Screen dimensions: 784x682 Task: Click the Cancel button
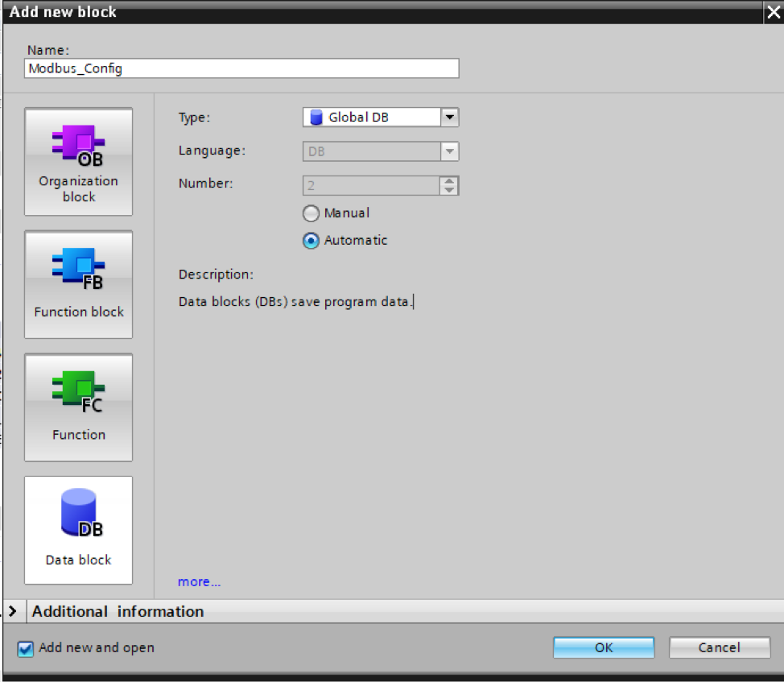[x=720, y=647]
